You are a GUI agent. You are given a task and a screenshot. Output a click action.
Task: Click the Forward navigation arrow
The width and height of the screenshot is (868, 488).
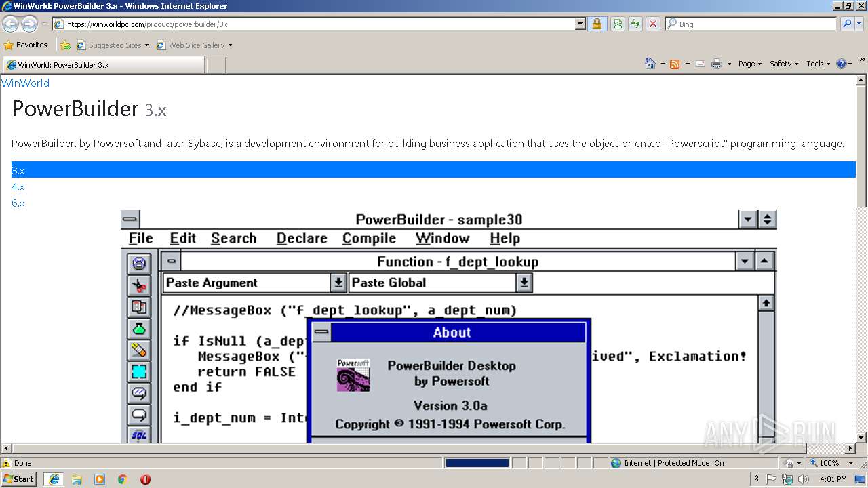click(x=29, y=24)
